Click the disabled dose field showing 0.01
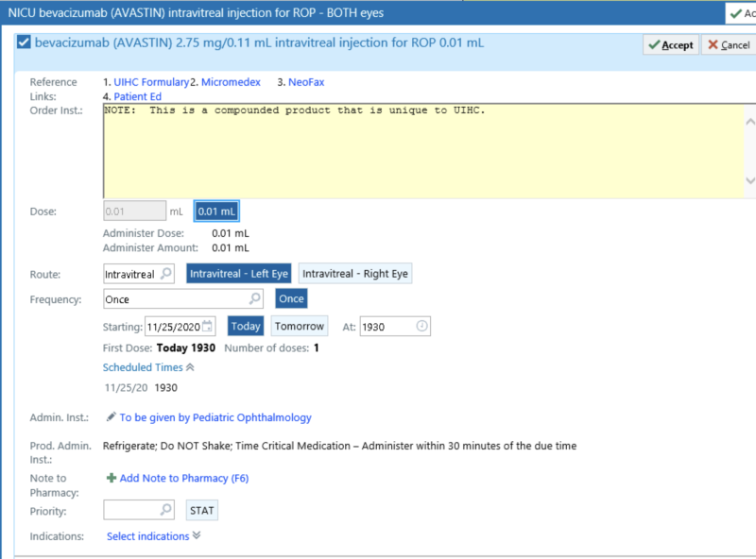 pyautogui.click(x=134, y=212)
